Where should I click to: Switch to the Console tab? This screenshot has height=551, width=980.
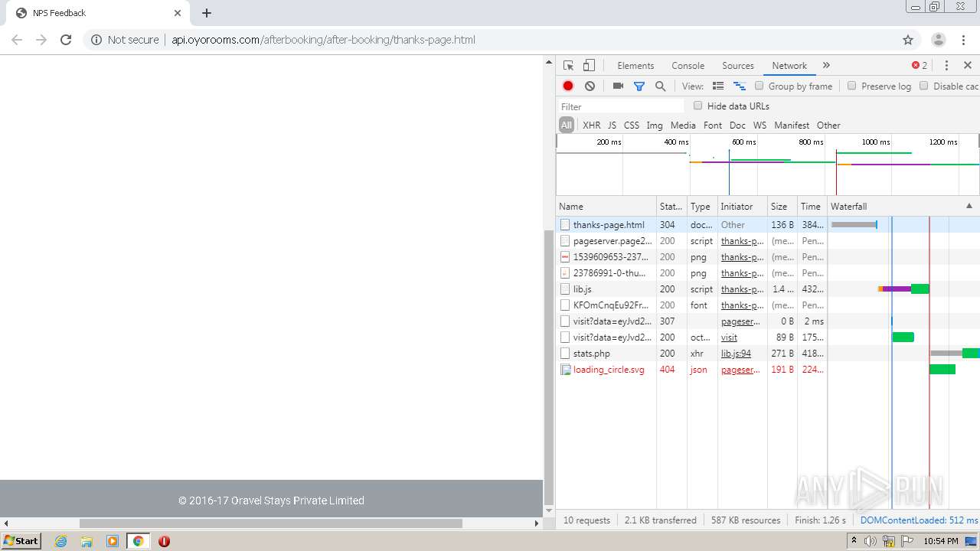point(688,66)
